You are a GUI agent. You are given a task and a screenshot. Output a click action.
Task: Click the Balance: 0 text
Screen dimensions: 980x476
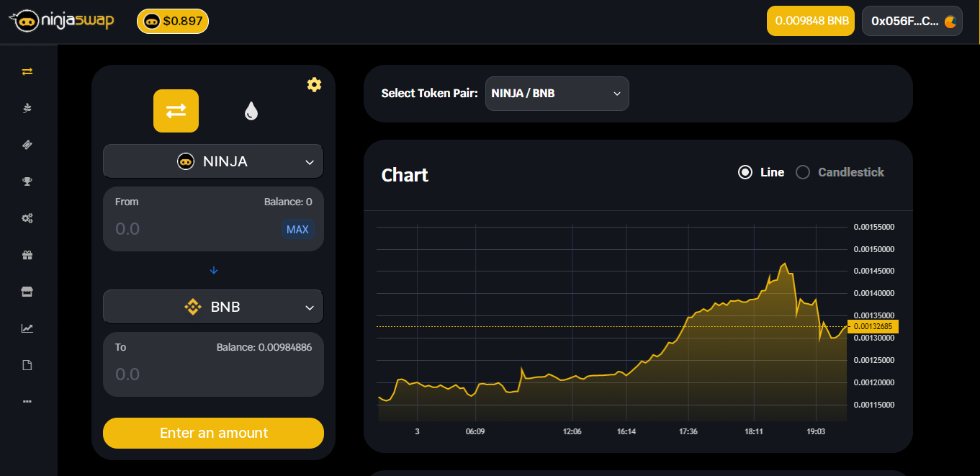pyautogui.click(x=288, y=202)
